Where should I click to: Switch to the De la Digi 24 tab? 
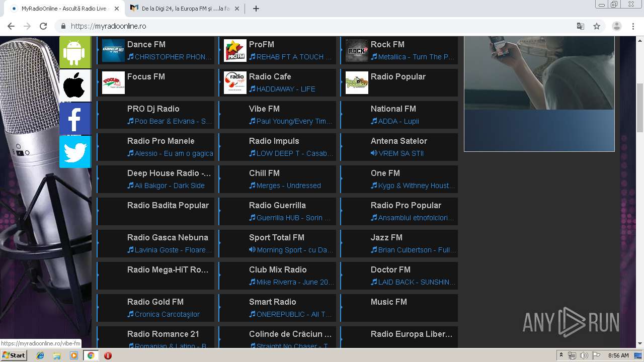click(x=185, y=9)
